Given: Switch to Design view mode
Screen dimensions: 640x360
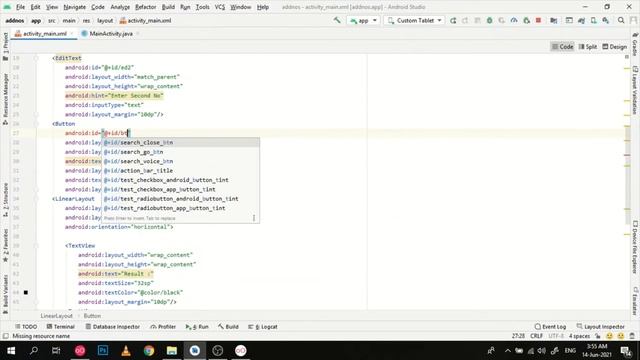Looking at the screenshot, I should [x=615, y=47].
